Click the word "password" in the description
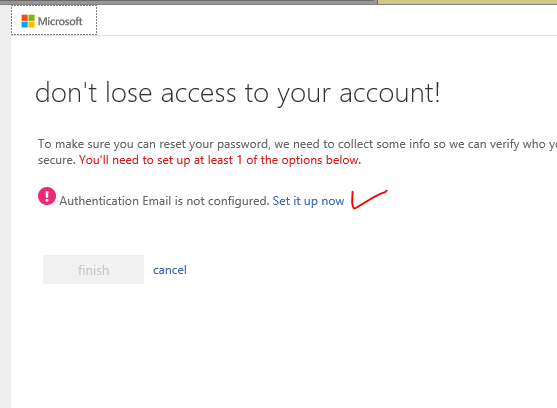This screenshot has width=557, height=408. (x=243, y=145)
